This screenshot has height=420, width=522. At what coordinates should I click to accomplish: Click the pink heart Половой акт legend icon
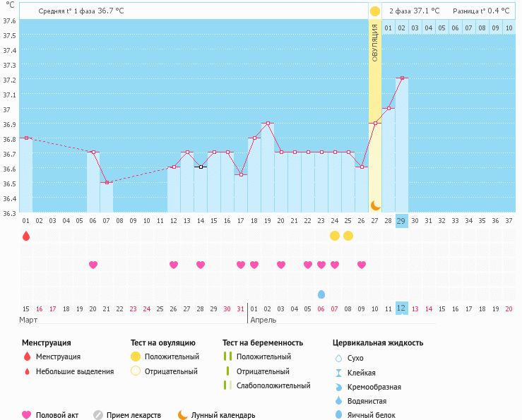coord(27,415)
